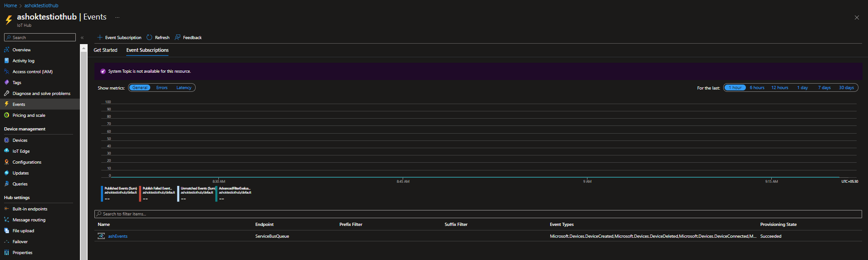Click the Home breadcrumb link
The height and width of the screenshot is (260, 868).
[10, 5]
